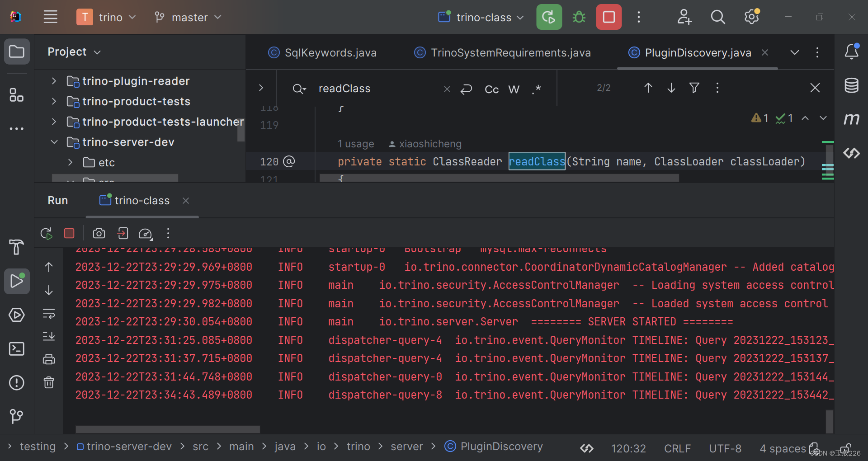Open the Project tool window icon
868x461 pixels.
coord(17,52)
